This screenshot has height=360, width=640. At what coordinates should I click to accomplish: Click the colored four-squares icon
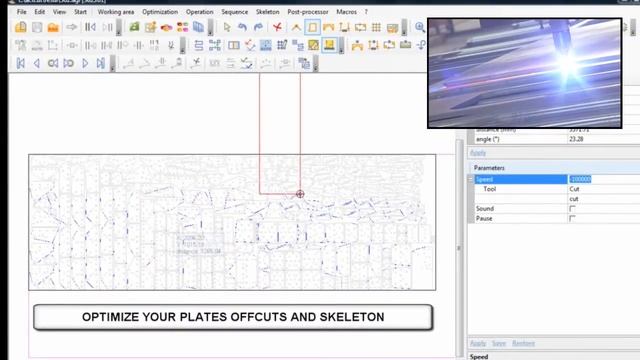tap(182, 27)
